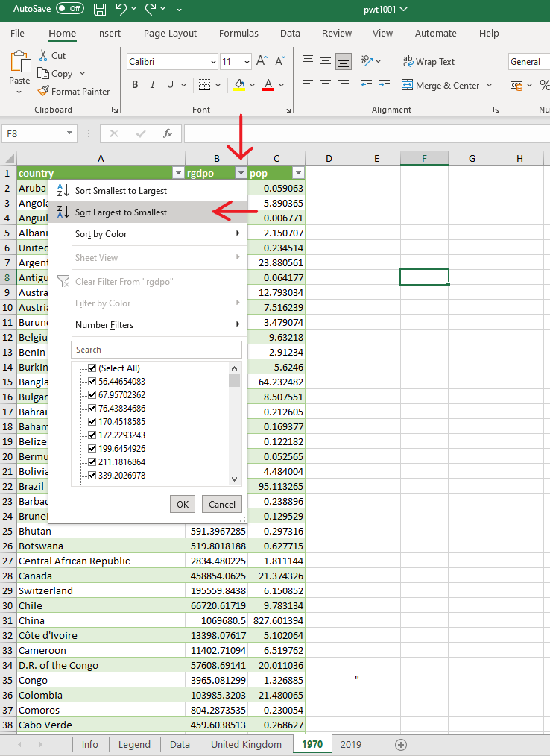Click the Insert Function fx icon
The image size is (550, 756).
coord(168,133)
